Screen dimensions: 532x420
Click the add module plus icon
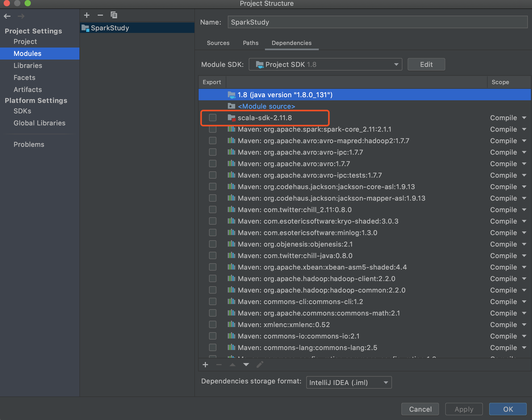coord(87,15)
